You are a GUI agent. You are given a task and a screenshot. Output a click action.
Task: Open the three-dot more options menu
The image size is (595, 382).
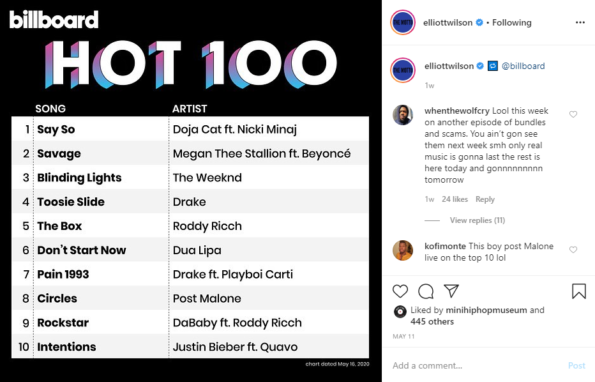[x=580, y=23]
